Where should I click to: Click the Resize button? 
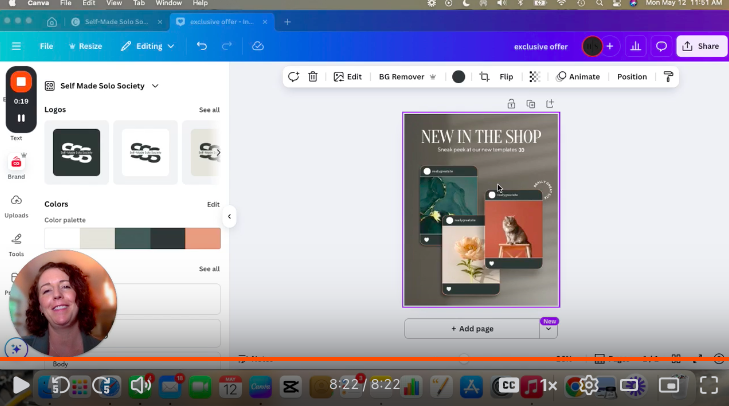point(86,46)
